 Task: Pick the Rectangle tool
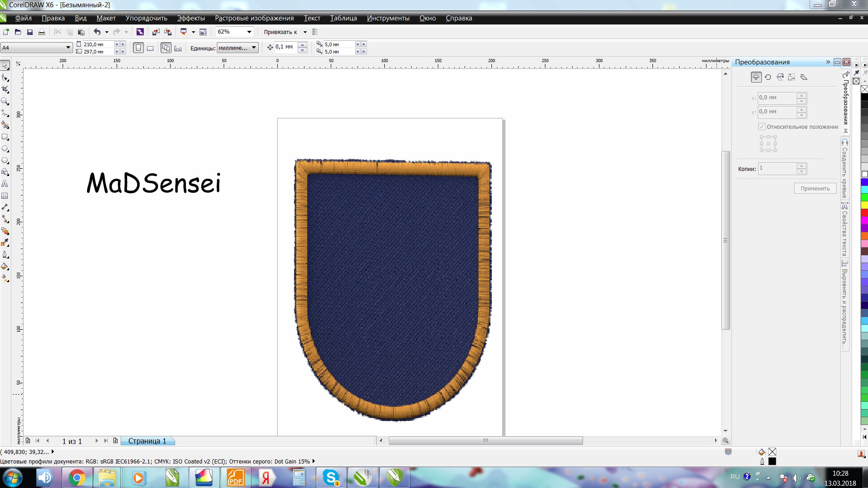point(5,137)
